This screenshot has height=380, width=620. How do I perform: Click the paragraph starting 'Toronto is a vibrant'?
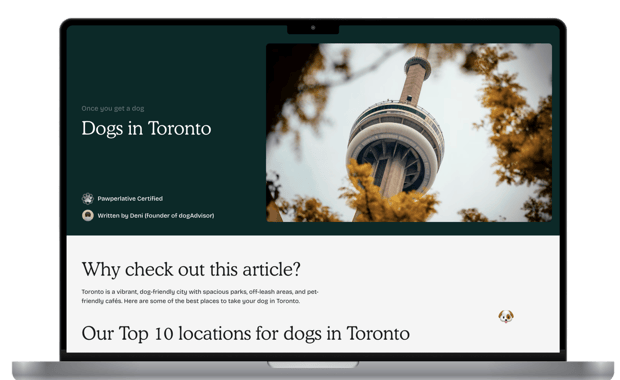tap(200, 296)
